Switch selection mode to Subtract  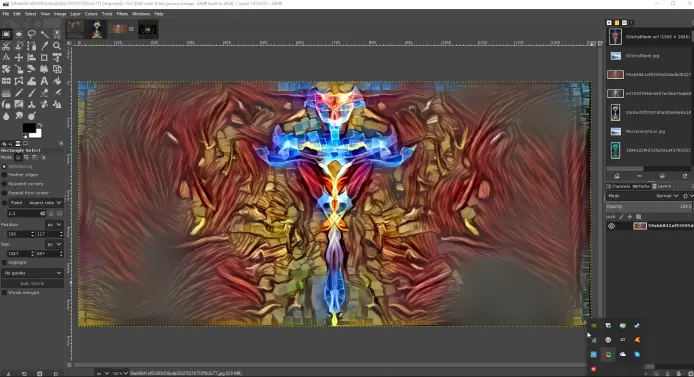[35, 157]
